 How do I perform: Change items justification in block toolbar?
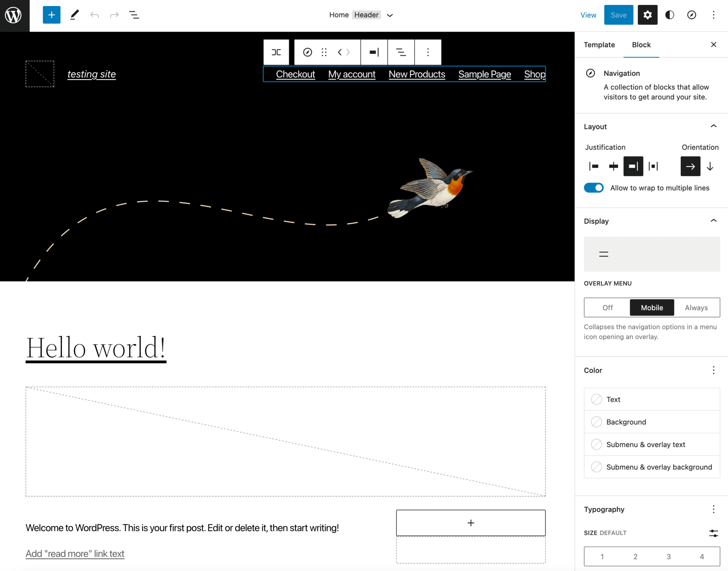[374, 52]
